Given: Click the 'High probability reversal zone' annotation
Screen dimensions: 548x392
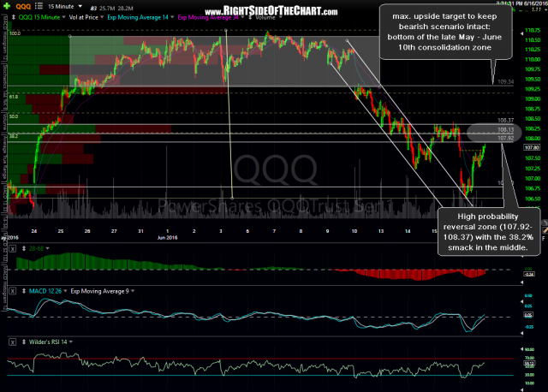Looking at the screenshot, I should [488, 232].
